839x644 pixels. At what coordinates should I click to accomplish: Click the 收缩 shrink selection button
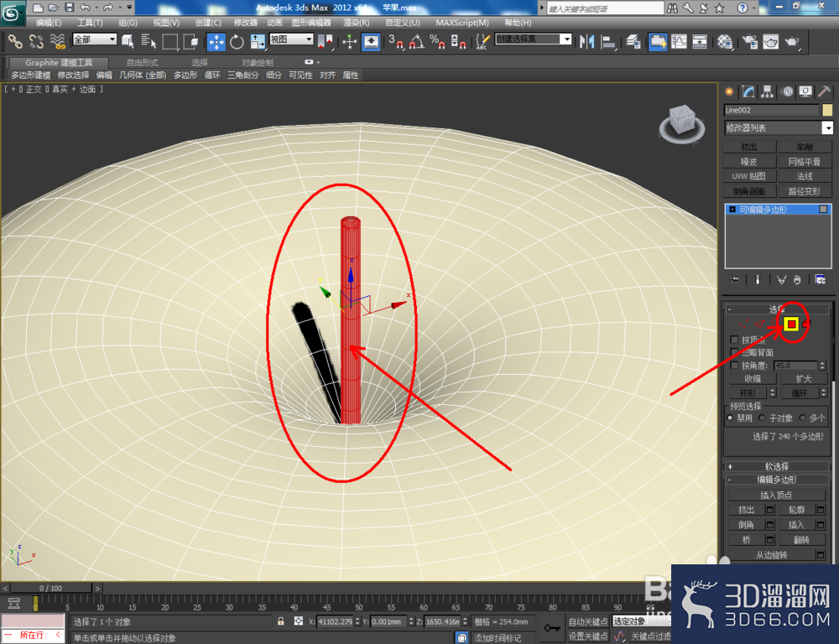(x=753, y=379)
